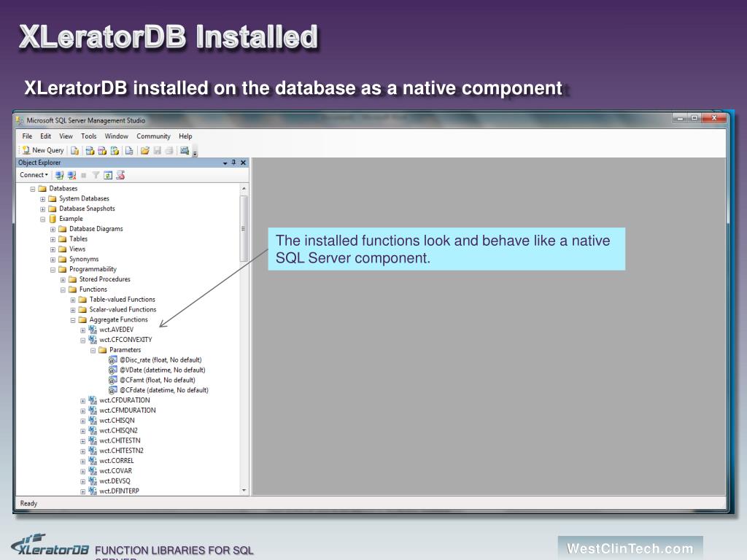Click the Connect Object Explorer icon
Image resolution: width=747 pixels, height=560 pixels.
(x=60, y=175)
